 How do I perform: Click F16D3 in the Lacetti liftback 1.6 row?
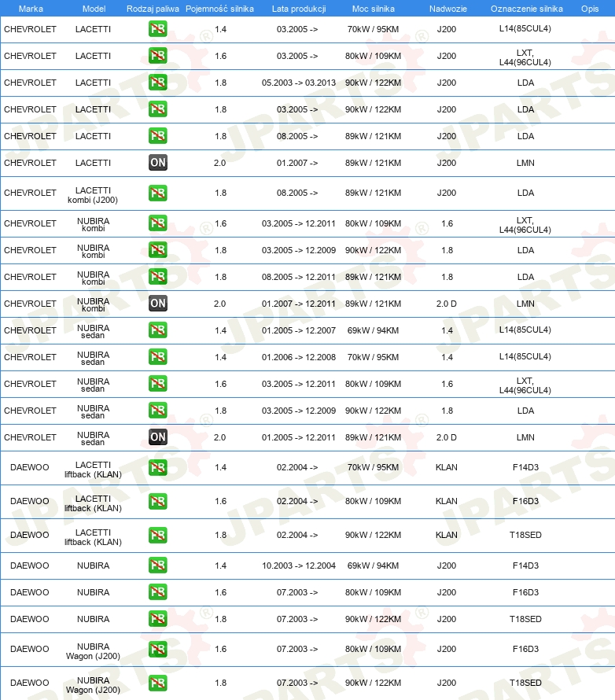525,501
